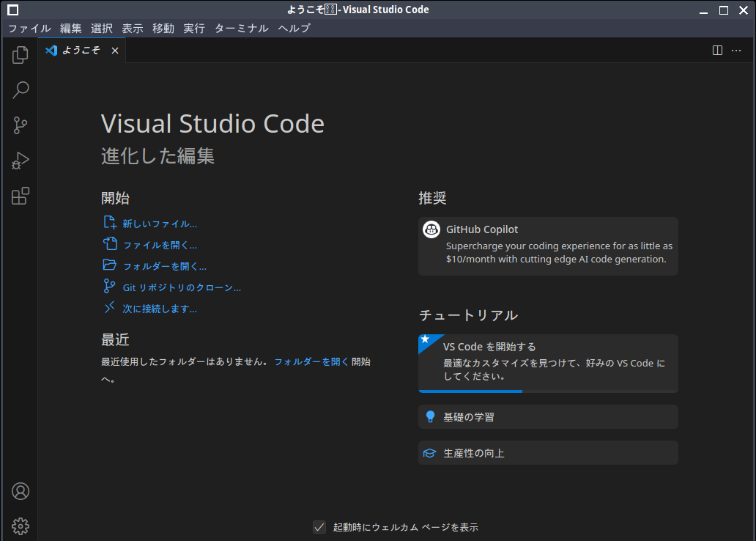Screen dimensions: 756x541
Task: Open the ターミナル menu
Action: pyautogui.click(x=242, y=29)
